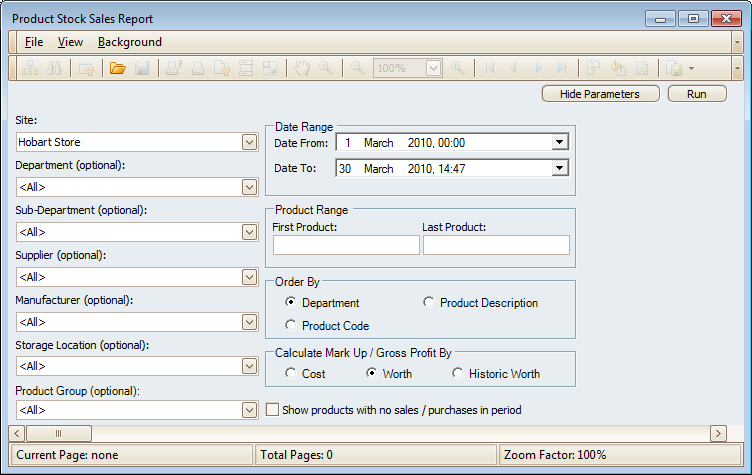Viewport: 752px width, 475px height.
Task: Click the Open folder icon
Action: coord(118,68)
